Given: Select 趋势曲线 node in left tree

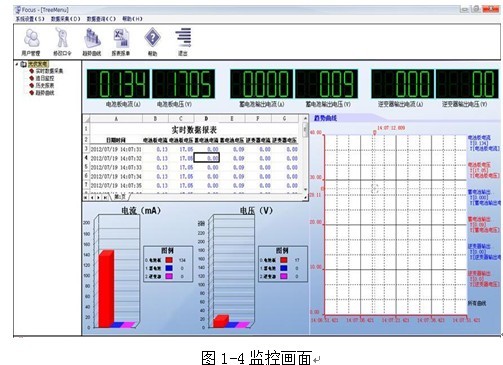Looking at the screenshot, I should (x=45, y=93).
